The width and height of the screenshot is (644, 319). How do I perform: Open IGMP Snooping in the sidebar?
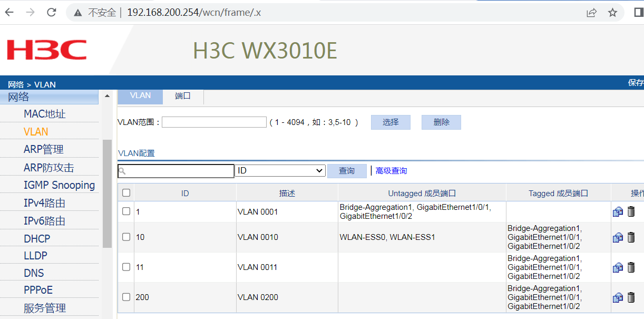(59, 185)
